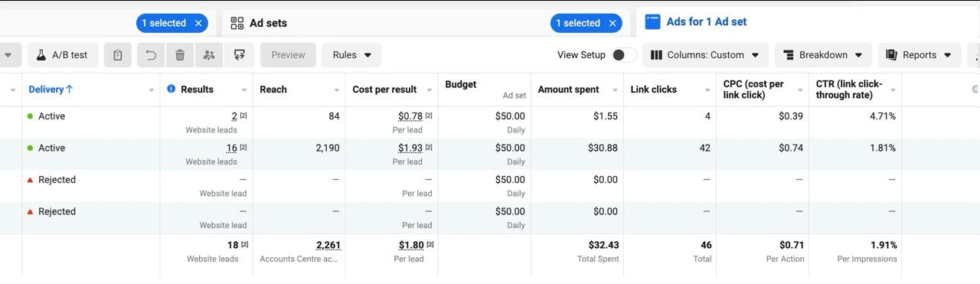The image size is (980, 284).
Task: Open the Breakdown dropdown
Action: tap(823, 55)
